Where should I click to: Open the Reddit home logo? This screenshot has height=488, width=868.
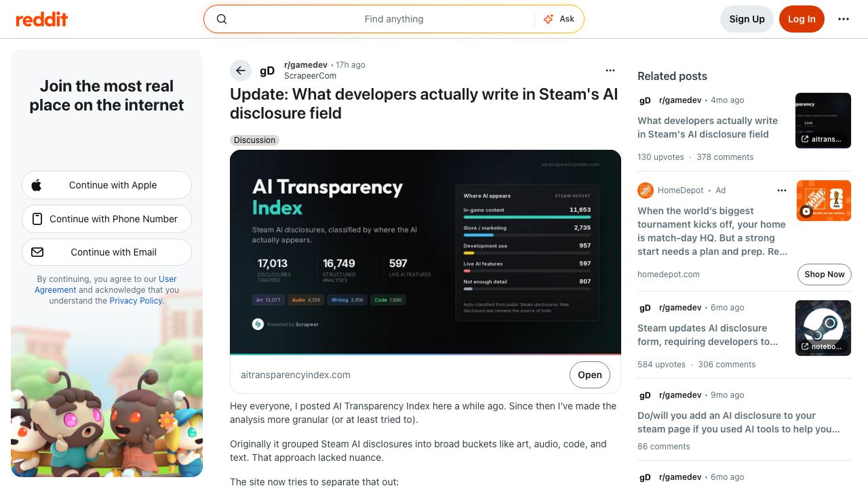coord(42,19)
